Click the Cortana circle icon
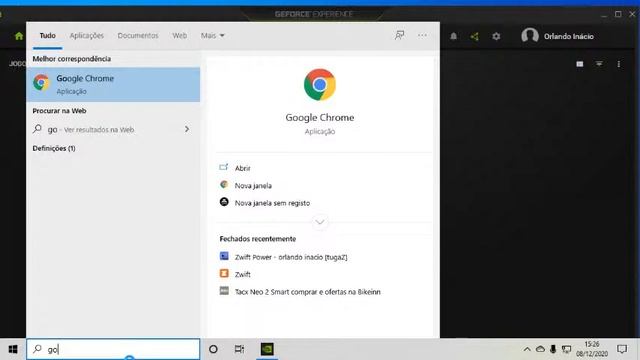 pos(213,349)
